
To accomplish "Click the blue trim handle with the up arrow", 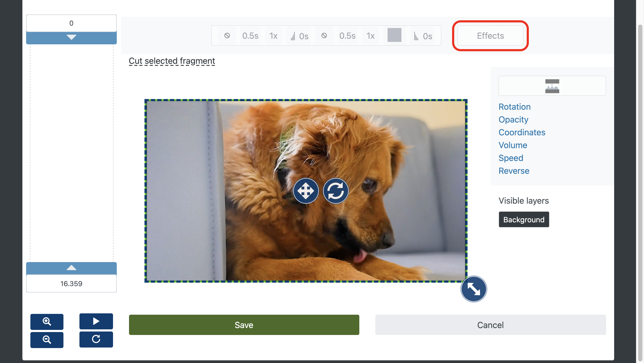I will point(71,268).
